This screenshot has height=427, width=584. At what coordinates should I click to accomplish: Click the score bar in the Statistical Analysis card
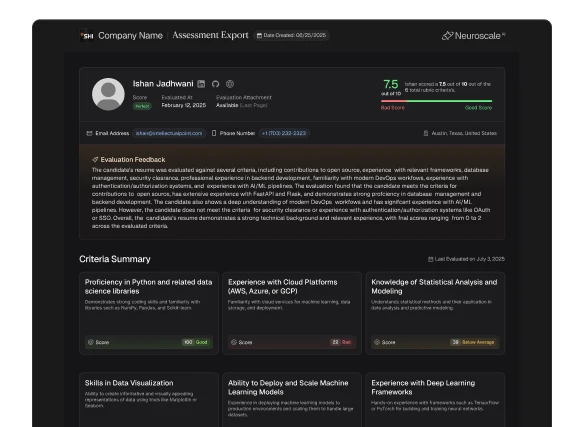(x=435, y=342)
